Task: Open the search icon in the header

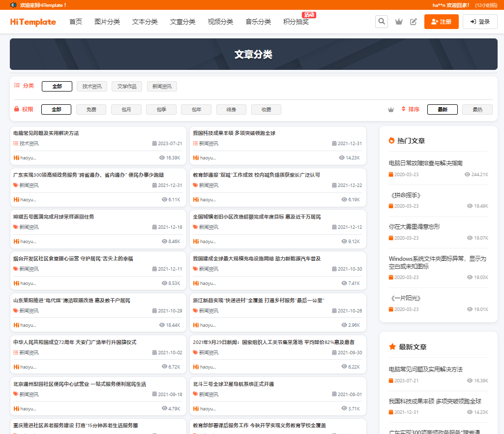Action: pyautogui.click(x=382, y=22)
